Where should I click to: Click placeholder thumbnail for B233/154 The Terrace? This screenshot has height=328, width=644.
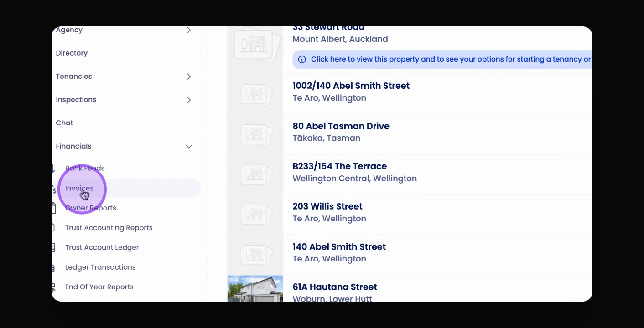tap(255, 174)
